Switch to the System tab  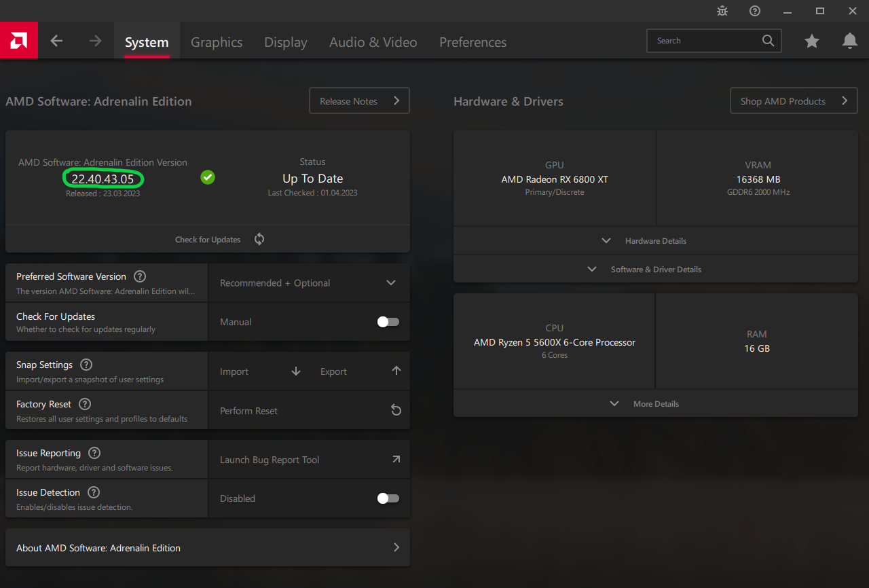[x=147, y=42]
